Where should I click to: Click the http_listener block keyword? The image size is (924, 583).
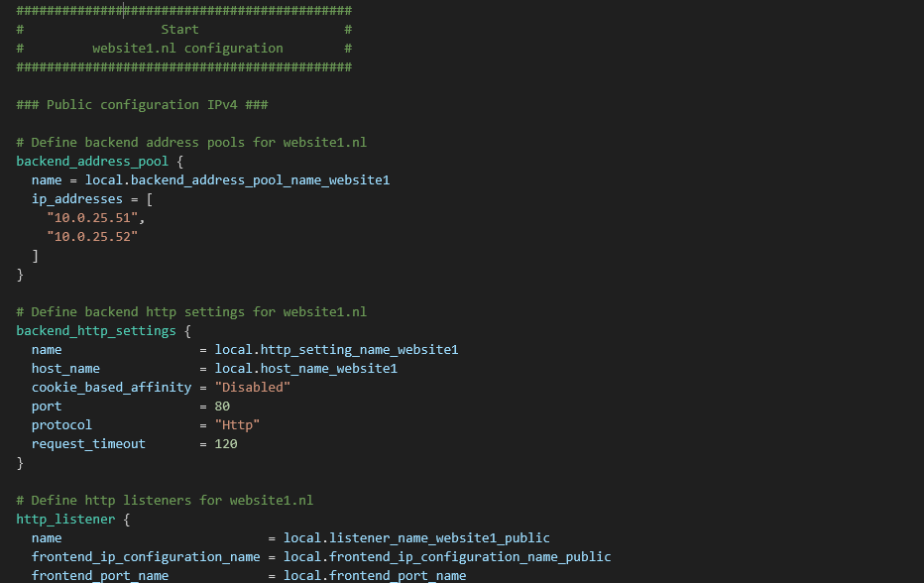click(65, 519)
